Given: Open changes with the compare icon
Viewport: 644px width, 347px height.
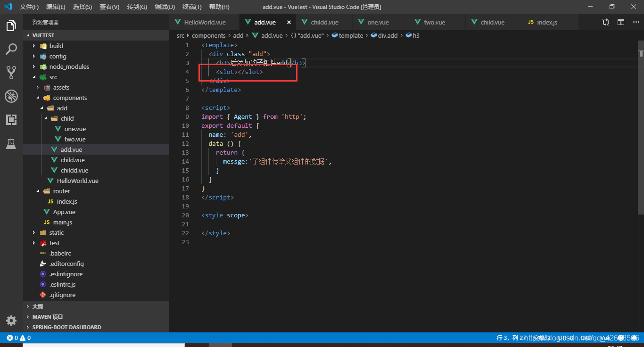Looking at the screenshot, I should click(x=606, y=22).
